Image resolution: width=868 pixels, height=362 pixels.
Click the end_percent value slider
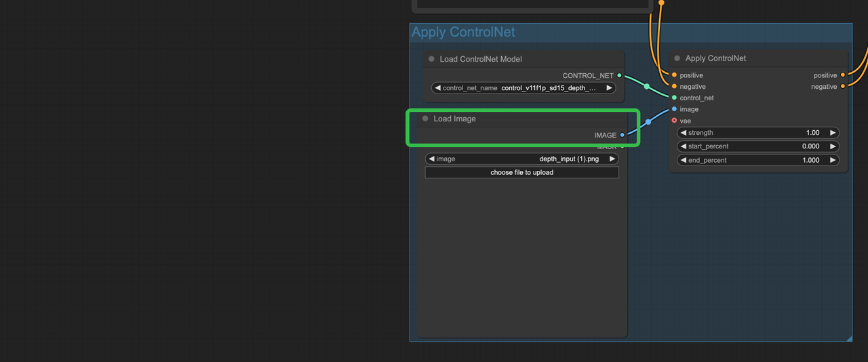point(757,161)
